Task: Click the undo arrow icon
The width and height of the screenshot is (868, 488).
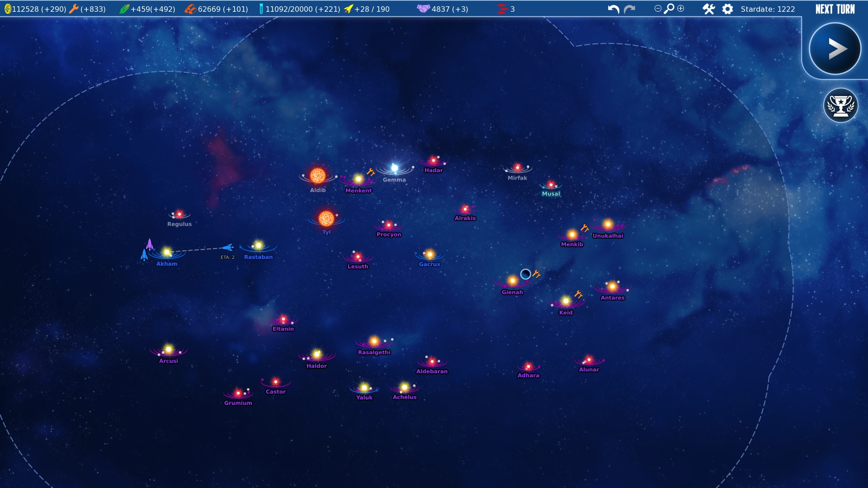Action: 613,9
